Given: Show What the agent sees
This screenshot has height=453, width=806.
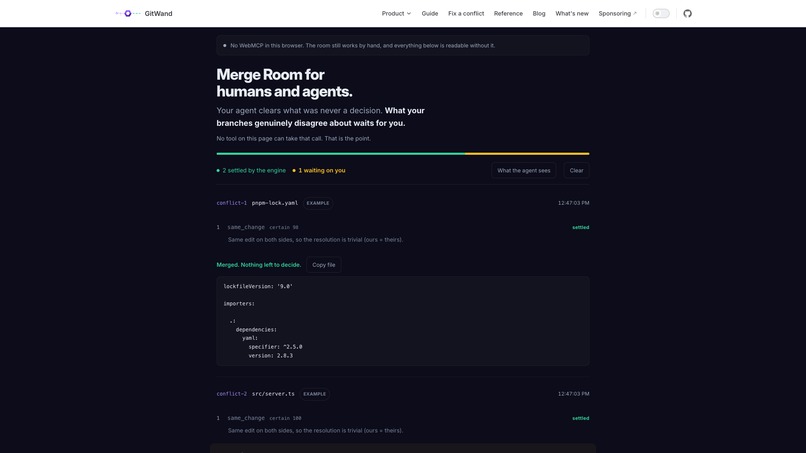Looking at the screenshot, I should click(x=523, y=170).
